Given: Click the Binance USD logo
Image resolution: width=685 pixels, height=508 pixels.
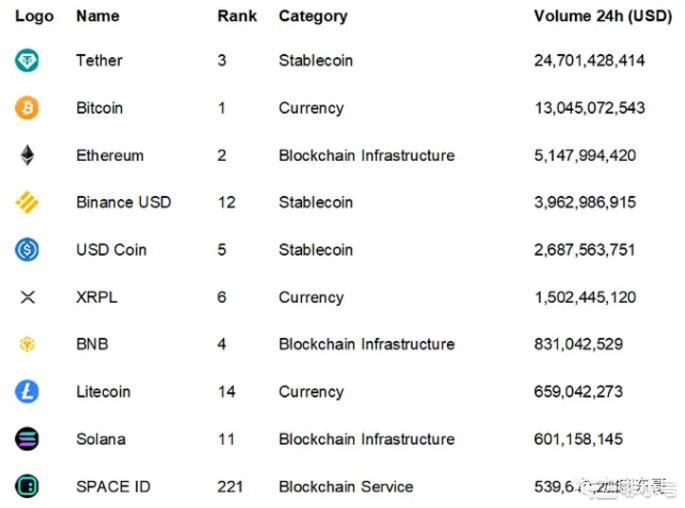Looking at the screenshot, I should pos(27,203).
